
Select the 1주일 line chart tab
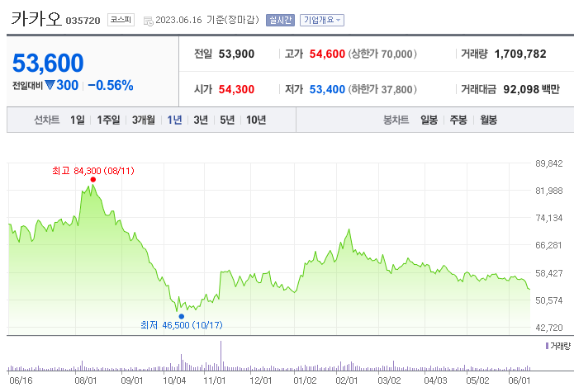(108, 120)
